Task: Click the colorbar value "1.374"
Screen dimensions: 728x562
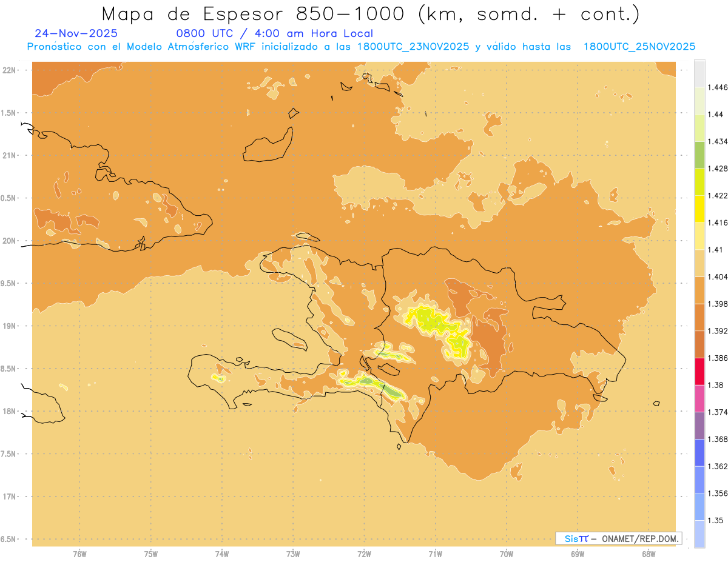Action: pyautogui.click(x=719, y=412)
